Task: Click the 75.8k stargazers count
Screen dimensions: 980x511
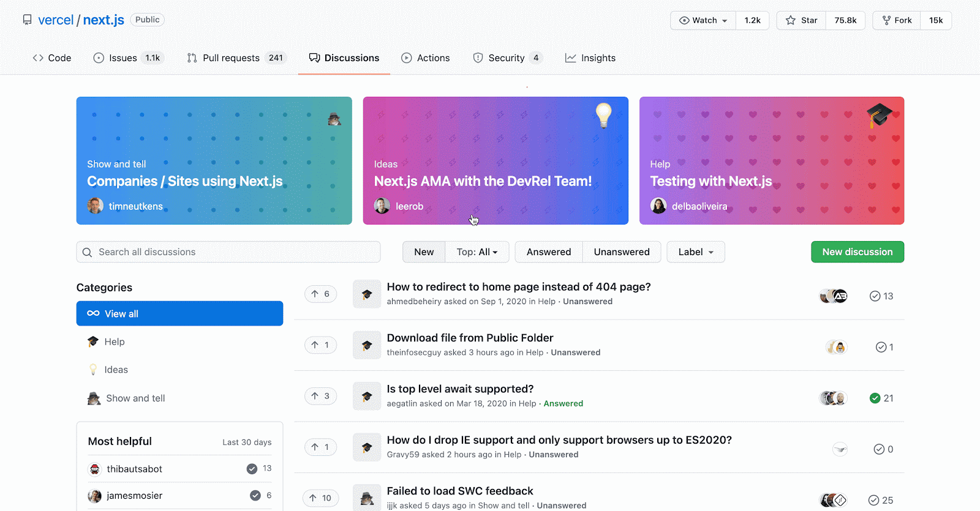Action: (x=845, y=20)
